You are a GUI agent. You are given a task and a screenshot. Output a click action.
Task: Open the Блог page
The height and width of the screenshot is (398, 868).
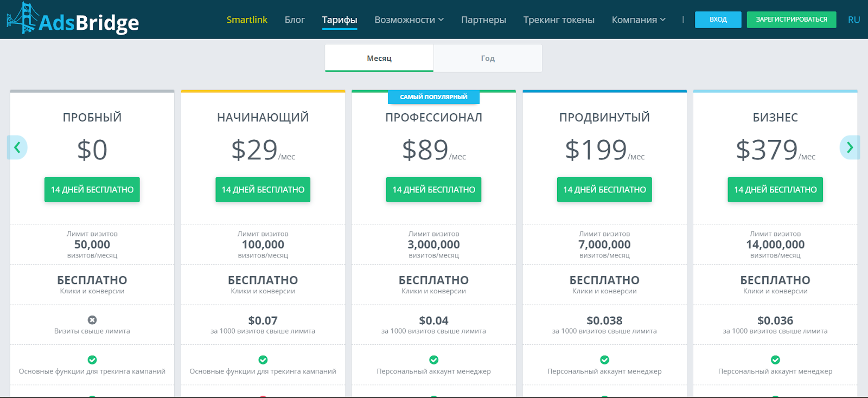click(x=295, y=20)
